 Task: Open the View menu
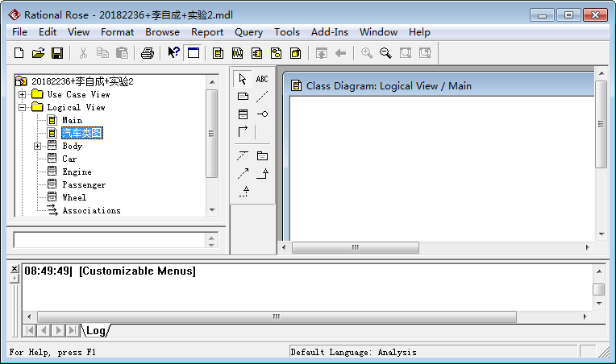(x=78, y=32)
